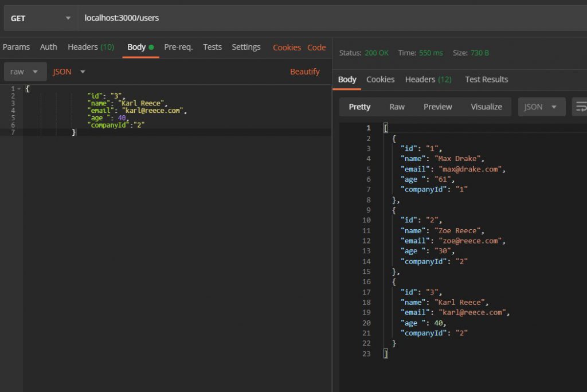
Task: Open the response Test Results tab
Action: coord(486,79)
